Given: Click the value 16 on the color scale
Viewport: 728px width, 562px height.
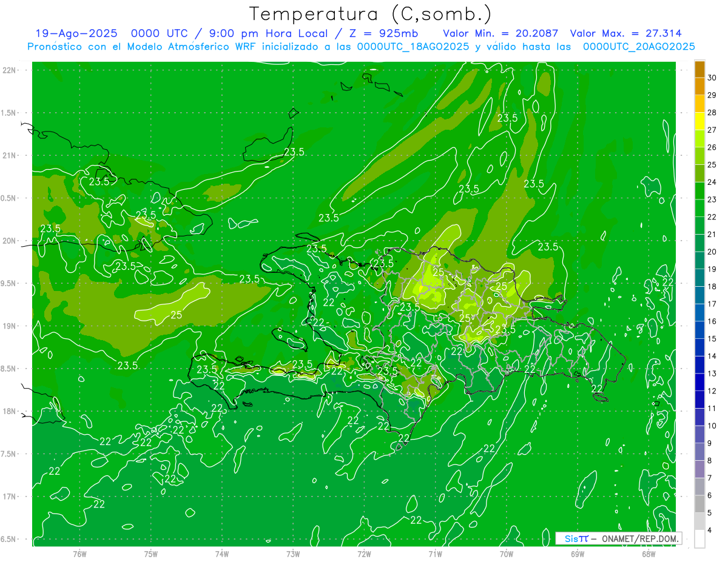Looking at the screenshot, I should (712, 321).
